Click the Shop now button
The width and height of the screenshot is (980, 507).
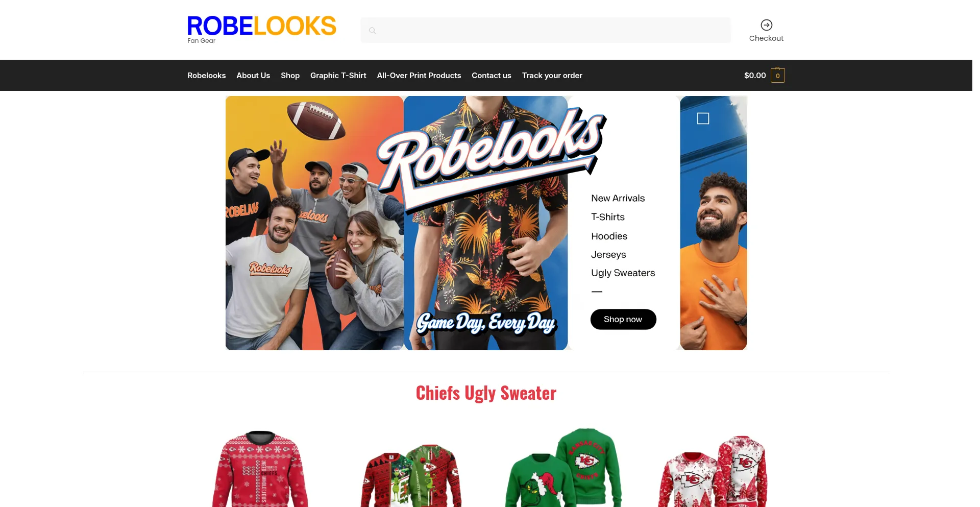(x=623, y=319)
